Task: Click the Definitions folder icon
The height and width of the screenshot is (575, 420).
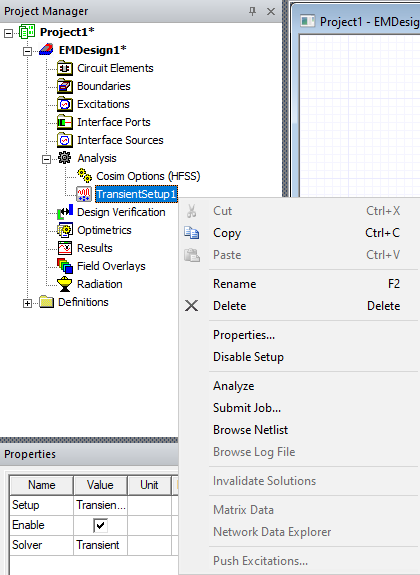Action: 47,302
